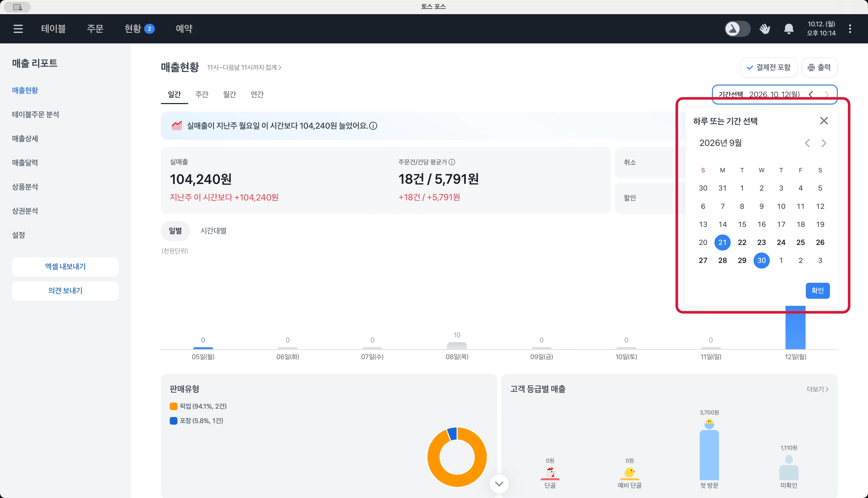The width and height of the screenshot is (868, 498).
Task: Click the info icon after sales increase message
Action: click(373, 126)
